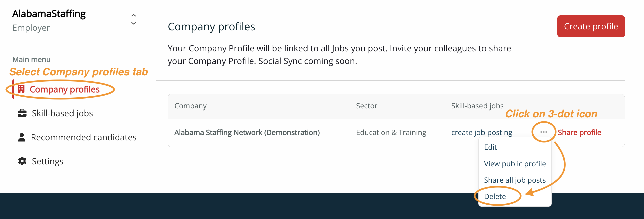Click the Settings gear icon
Viewport: 644px width, 219px height.
[22, 161]
